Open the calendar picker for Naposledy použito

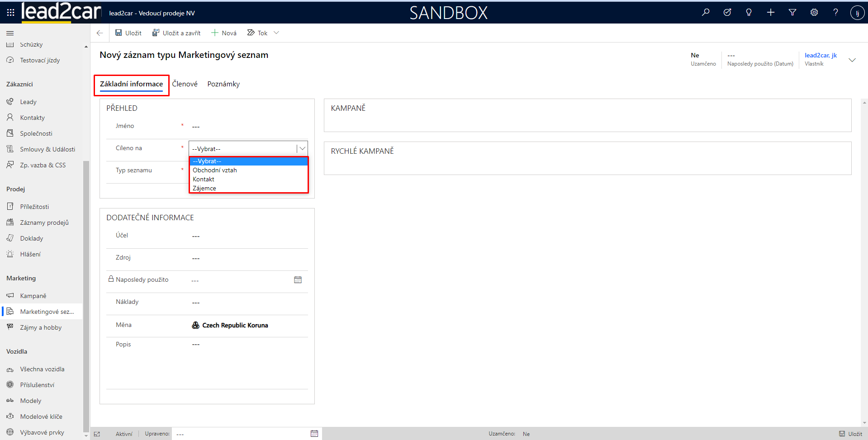(298, 280)
